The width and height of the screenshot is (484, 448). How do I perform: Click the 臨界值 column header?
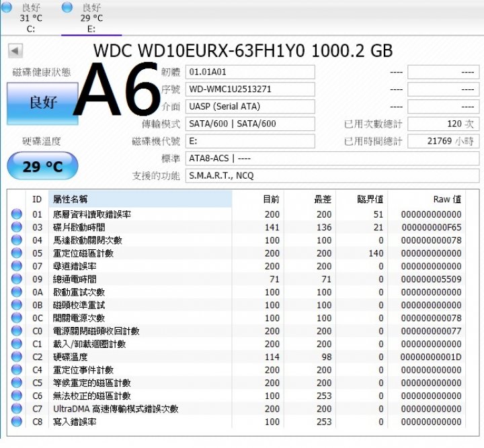(362, 199)
